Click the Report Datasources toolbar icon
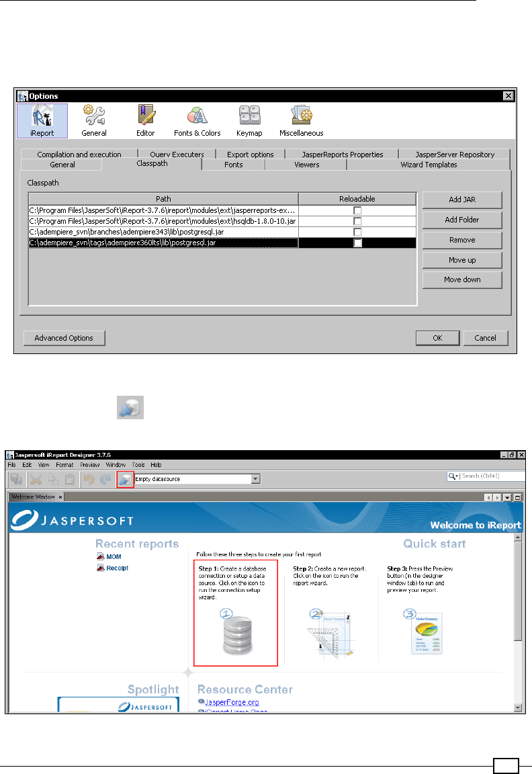The image size is (532, 774). click(125, 479)
